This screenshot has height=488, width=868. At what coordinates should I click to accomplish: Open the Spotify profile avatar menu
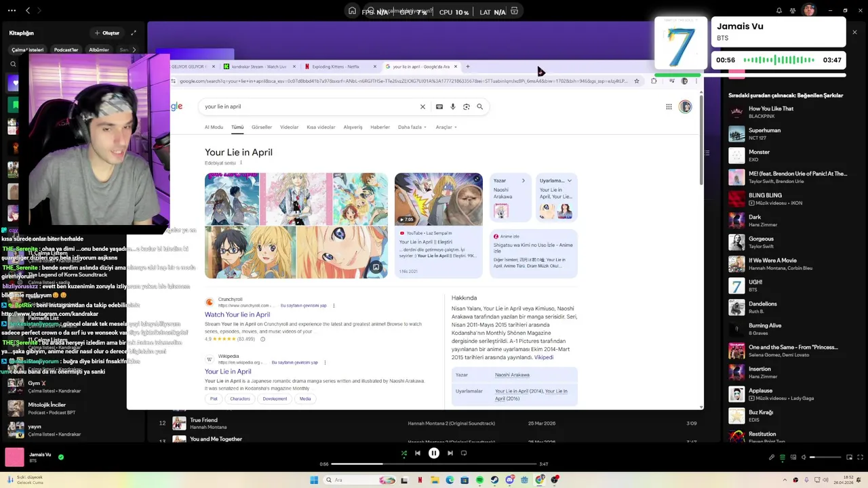click(x=808, y=10)
